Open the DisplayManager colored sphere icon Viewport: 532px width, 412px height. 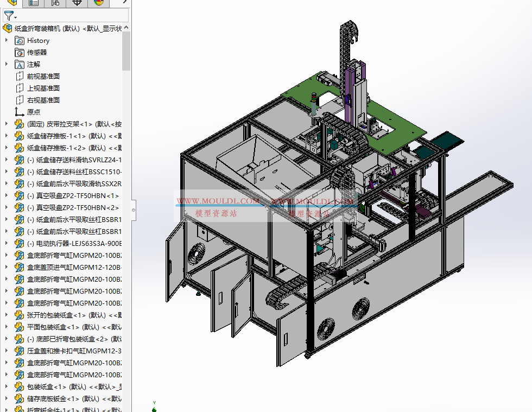click(99, 4)
